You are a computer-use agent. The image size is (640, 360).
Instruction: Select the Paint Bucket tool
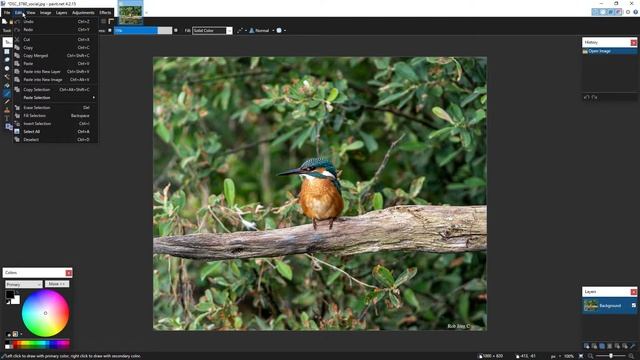(7, 85)
